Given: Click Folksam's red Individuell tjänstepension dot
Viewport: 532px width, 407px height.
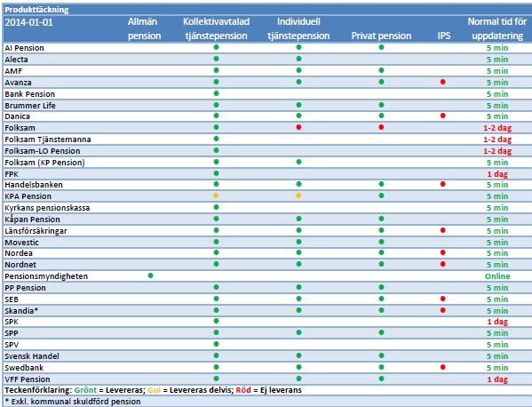Looking at the screenshot, I should [x=298, y=127].
